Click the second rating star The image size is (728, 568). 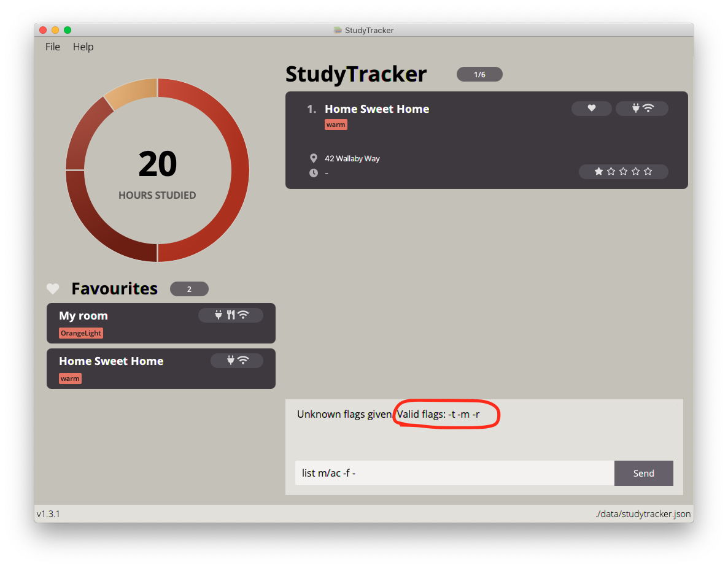[x=611, y=172]
